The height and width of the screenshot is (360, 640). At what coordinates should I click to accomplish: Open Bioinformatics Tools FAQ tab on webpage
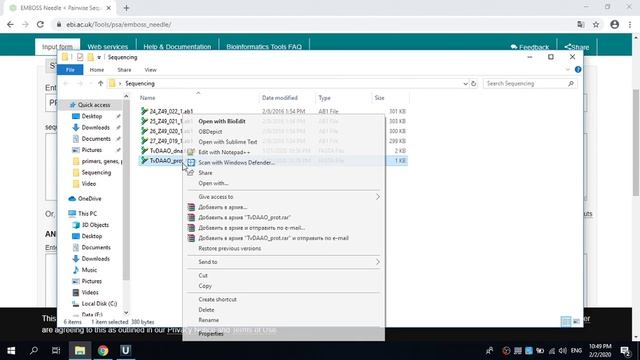coord(264,47)
